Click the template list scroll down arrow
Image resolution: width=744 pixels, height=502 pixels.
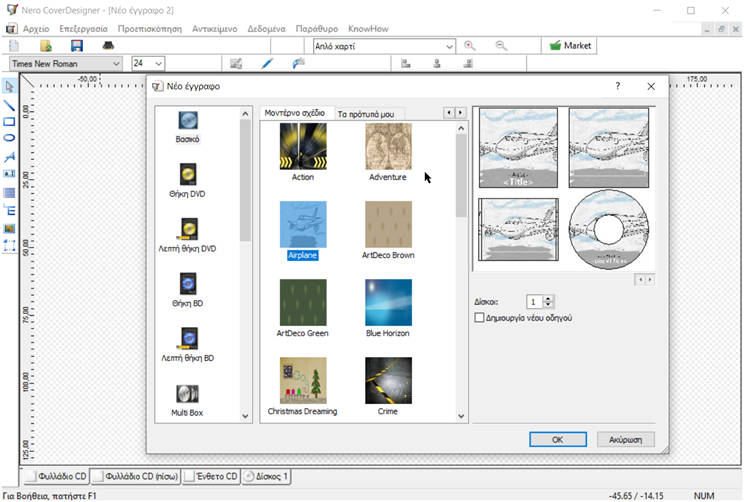(x=461, y=416)
